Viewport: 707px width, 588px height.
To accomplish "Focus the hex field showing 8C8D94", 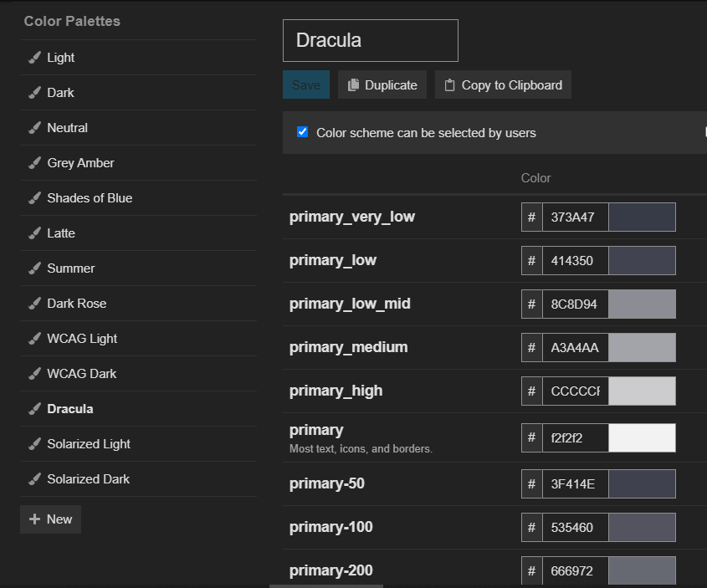I will point(576,304).
